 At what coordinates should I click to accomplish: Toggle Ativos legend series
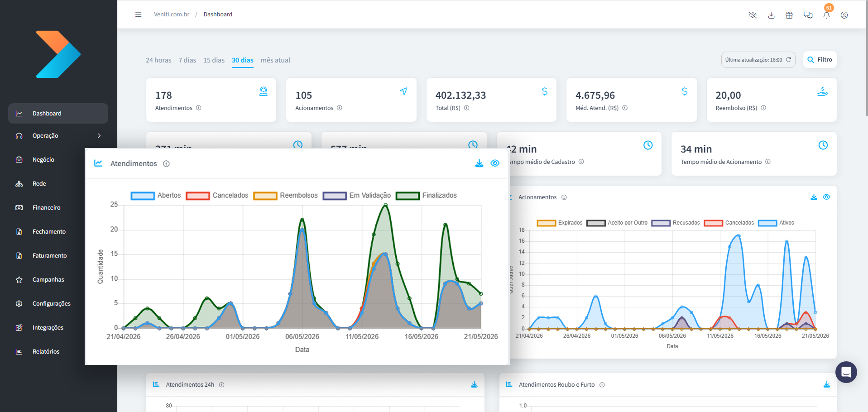tap(776, 223)
